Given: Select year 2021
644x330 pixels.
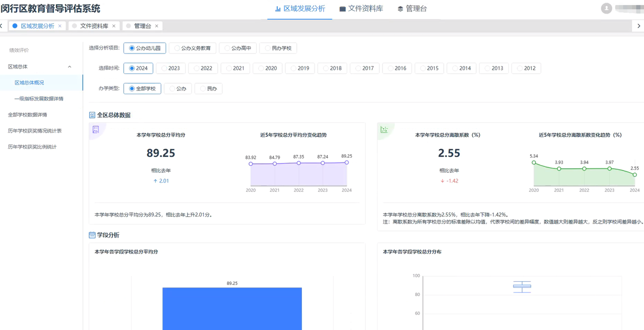Looking at the screenshot, I should point(235,68).
